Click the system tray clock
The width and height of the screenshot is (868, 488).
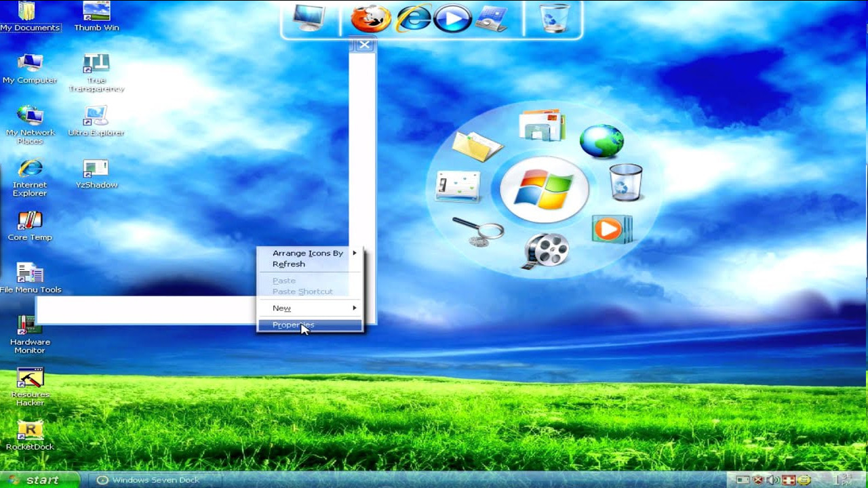tap(842, 481)
